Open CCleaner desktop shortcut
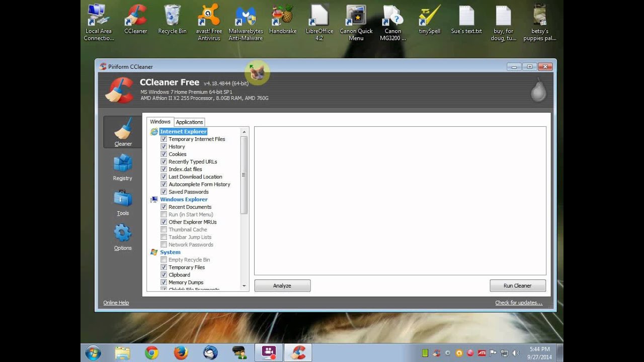Image resolution: width=644 pixels, height=362 pixels. point(135,20)
